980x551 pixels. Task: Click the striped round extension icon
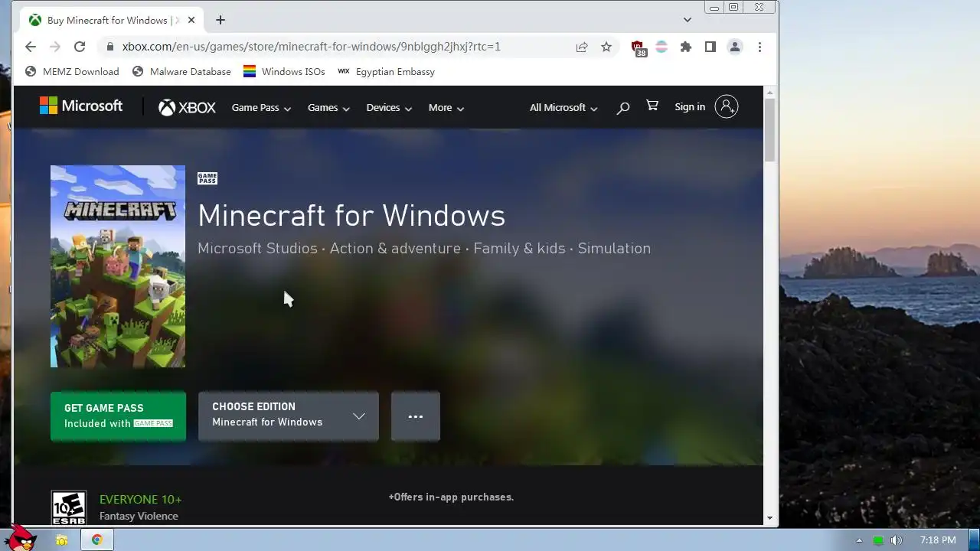tap(661, 47)
